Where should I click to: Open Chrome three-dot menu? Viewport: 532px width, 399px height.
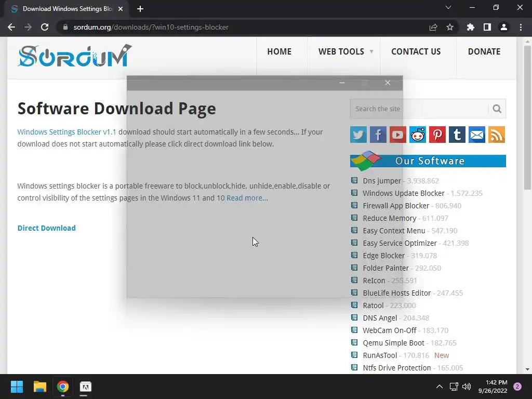click(521, 27)
